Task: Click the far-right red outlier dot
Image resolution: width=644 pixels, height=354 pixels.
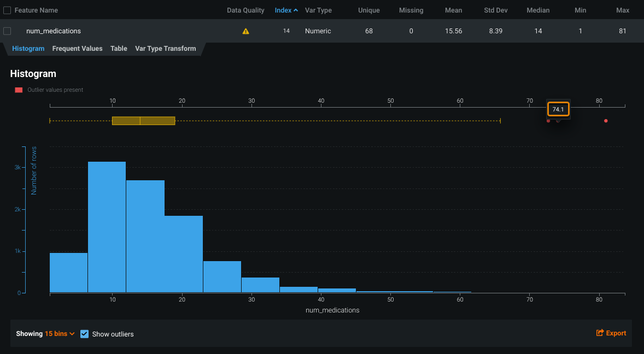Action: pyautogui.click(x=606, y=121)
